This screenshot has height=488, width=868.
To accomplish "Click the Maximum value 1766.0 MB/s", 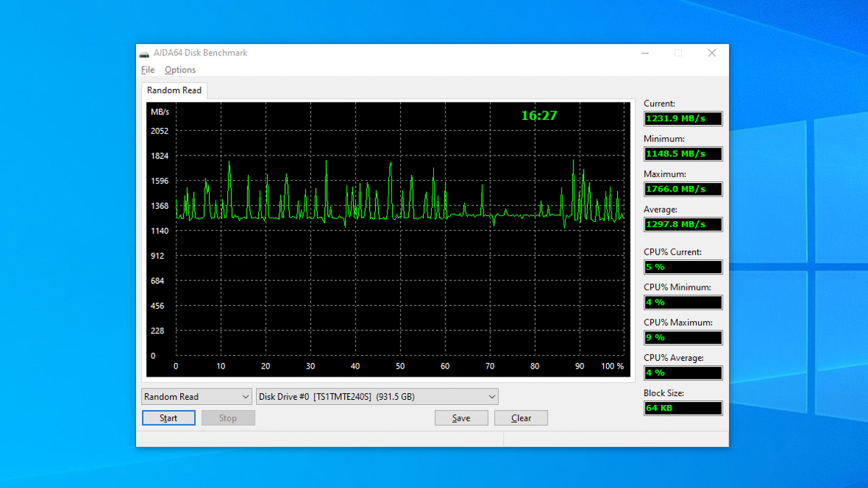I will pyautogui.click(x=684, y=189).
